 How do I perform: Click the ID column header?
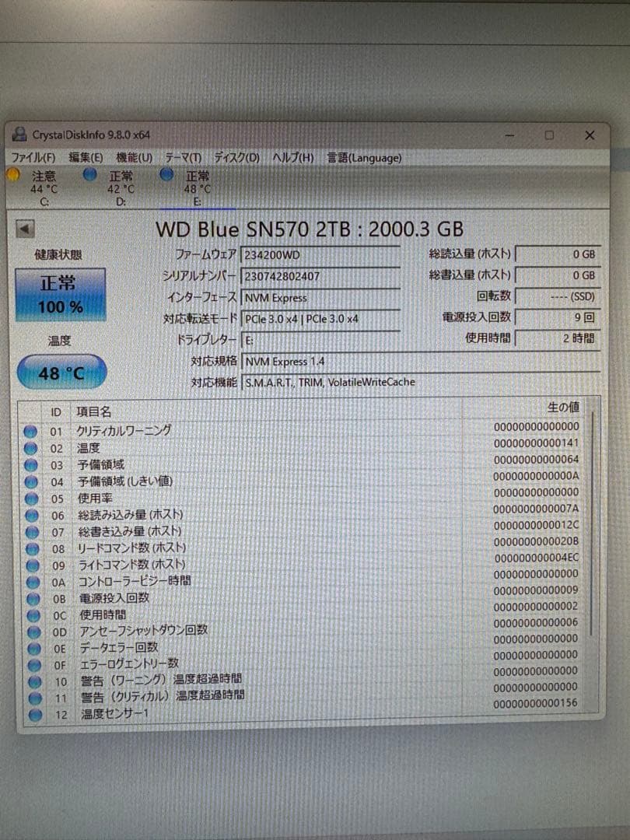pyautogui.click(x=56, y=412)
